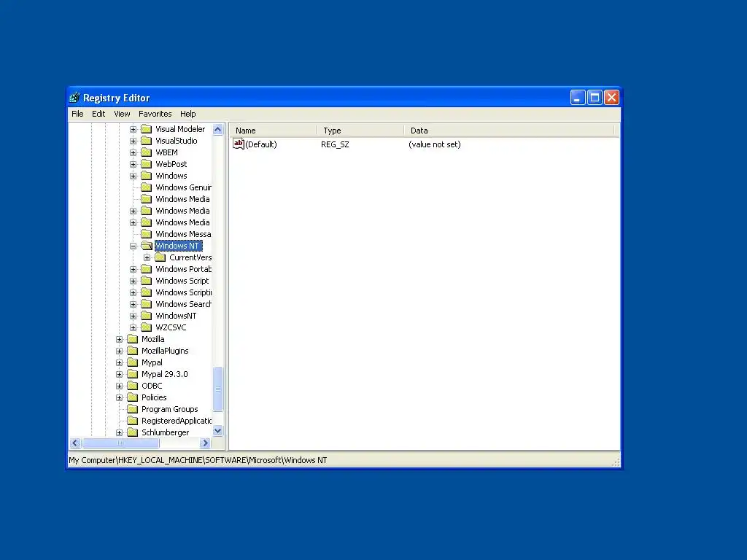Image resolution: width=747 pixels, height=560 pixels.
Task: Open the Edit menu
Action: pos(98,114)
